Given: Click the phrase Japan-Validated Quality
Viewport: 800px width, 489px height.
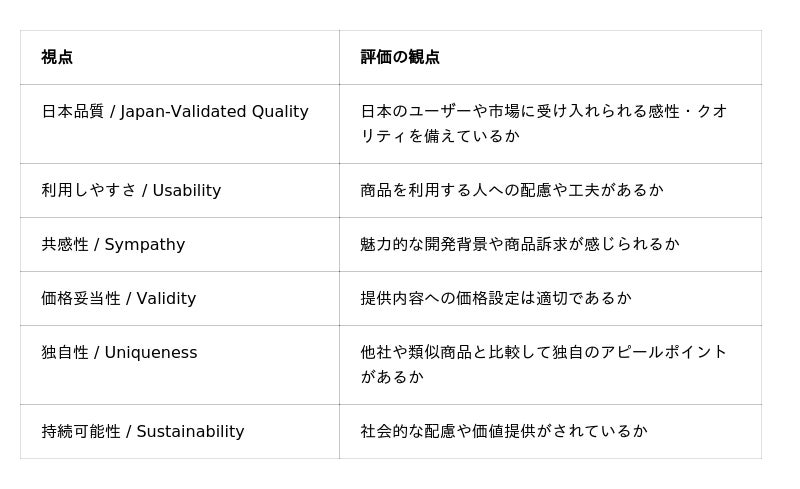Looking at the screenshot, I should (x=214, y=112).
